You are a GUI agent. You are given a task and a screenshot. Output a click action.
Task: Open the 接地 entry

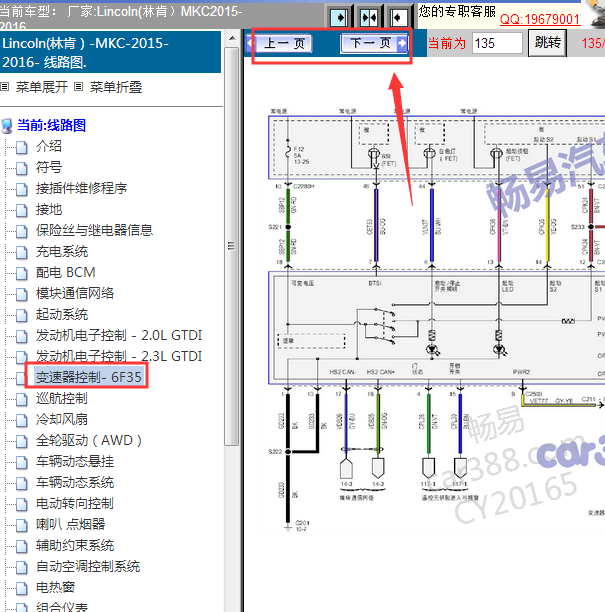point(49,209)
